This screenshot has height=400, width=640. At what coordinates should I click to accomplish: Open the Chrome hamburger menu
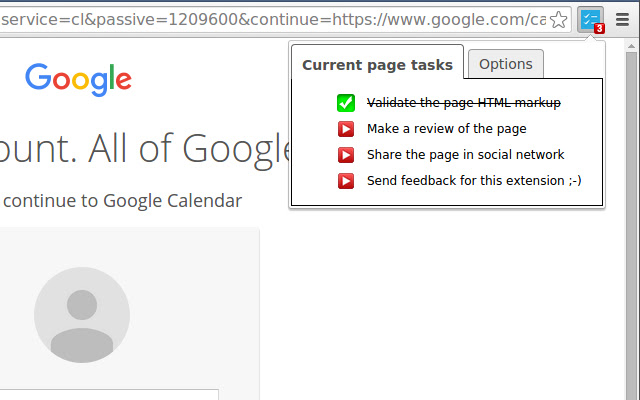coord(622,19)
